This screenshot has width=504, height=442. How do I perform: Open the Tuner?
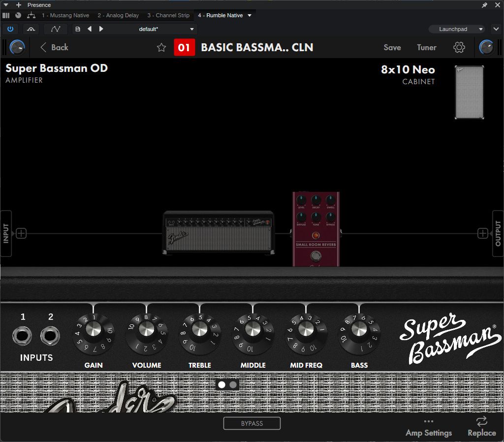coord(426,48)
